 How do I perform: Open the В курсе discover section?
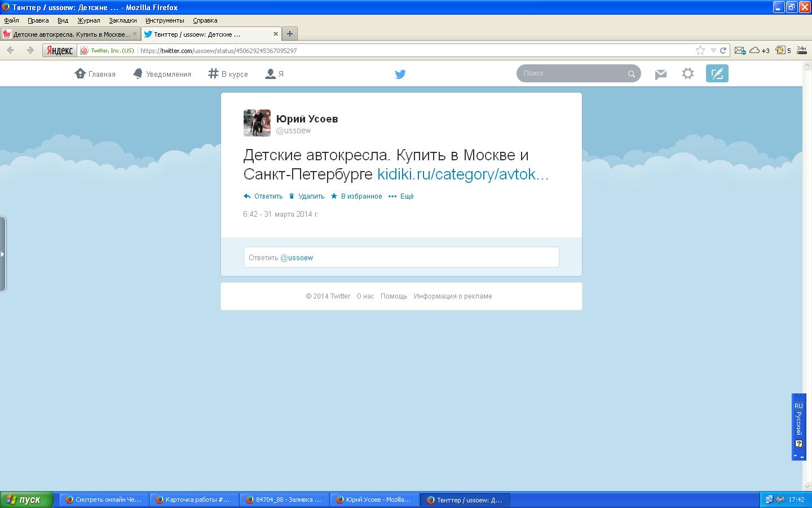228,74
